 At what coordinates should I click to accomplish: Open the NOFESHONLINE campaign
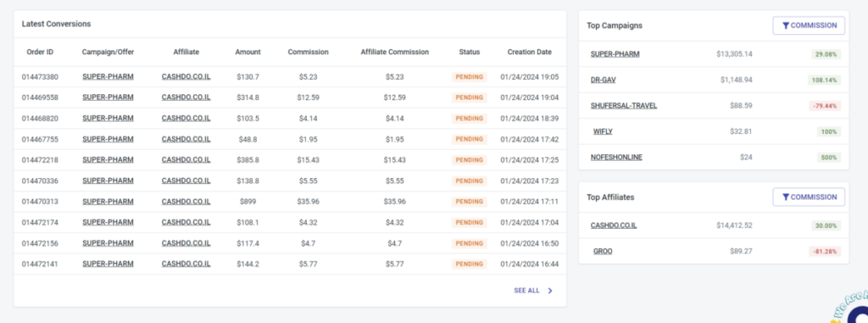(617, 158)
